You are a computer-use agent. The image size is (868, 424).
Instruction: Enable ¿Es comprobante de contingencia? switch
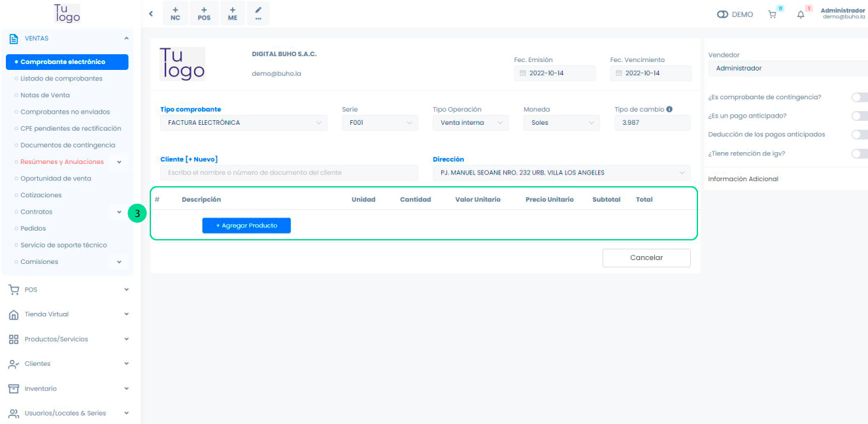pyautogui.click(x=860, y=97)
